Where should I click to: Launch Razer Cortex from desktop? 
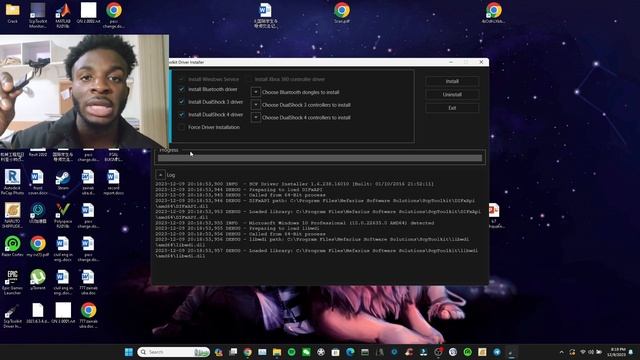[12, 247]
